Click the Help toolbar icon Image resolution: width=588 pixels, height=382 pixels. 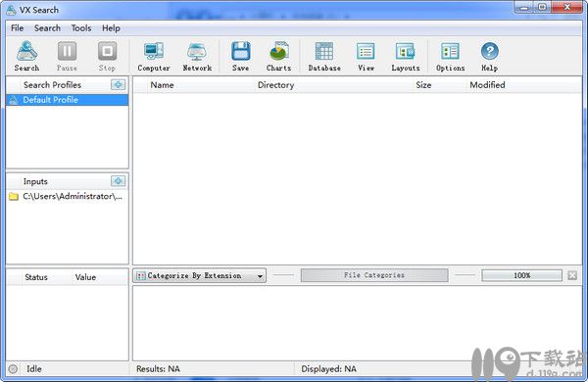(490, 56)
